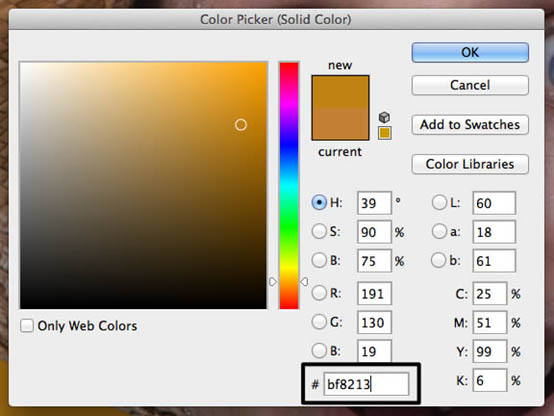Select the H hue radio button
The width and height of the screenshot is (554, 416).
[319, 203]
